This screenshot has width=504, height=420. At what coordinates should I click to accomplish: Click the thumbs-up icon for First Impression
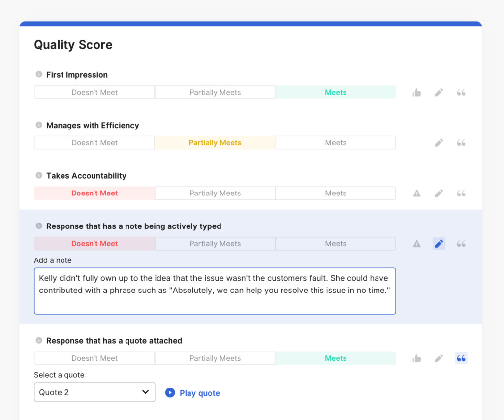[x=417, y=92]
